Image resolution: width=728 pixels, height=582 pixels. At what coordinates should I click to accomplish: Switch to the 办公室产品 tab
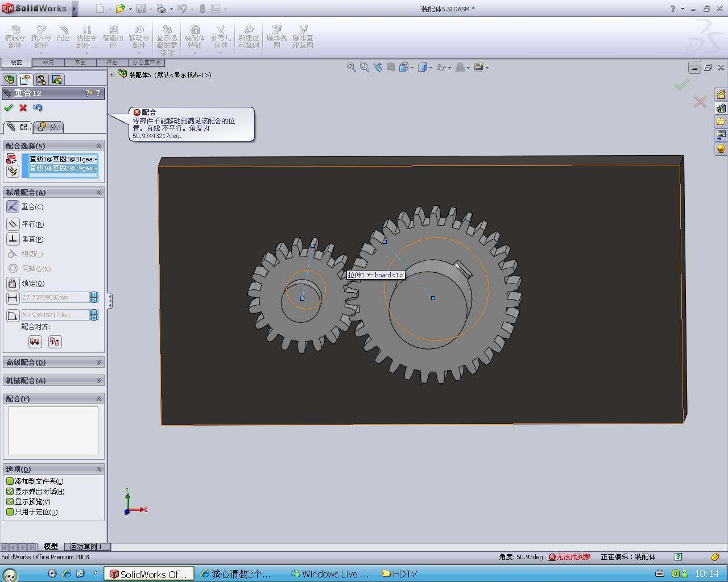(147, 63)
